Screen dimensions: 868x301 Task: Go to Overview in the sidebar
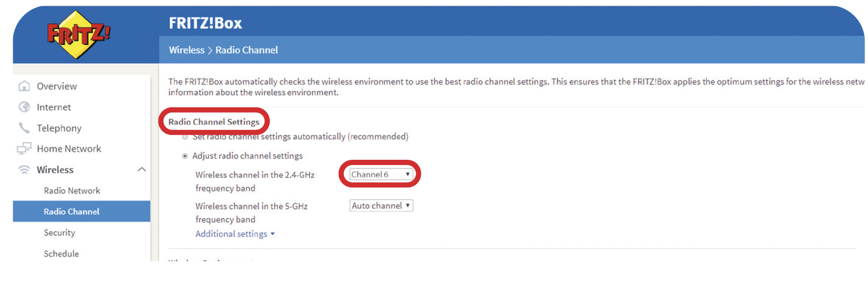tap(57, 86)
